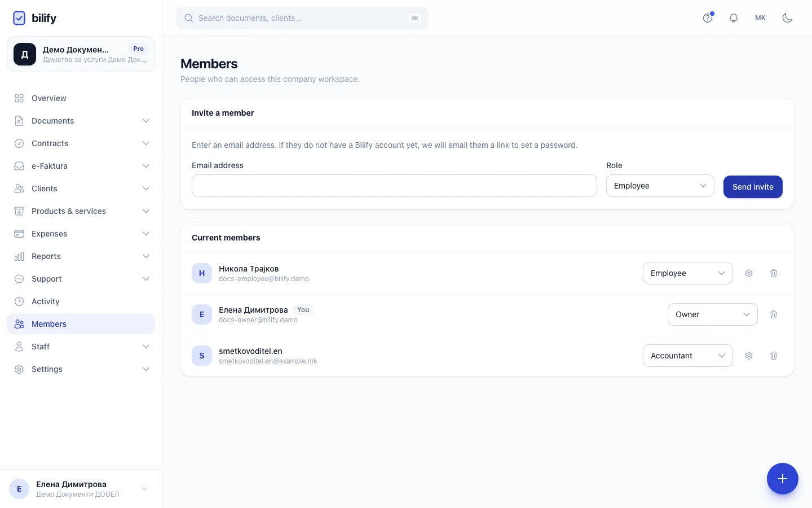This screenshot has height=508, width=812.
Task: Select Members in sidebar
Action: (81, 324)
